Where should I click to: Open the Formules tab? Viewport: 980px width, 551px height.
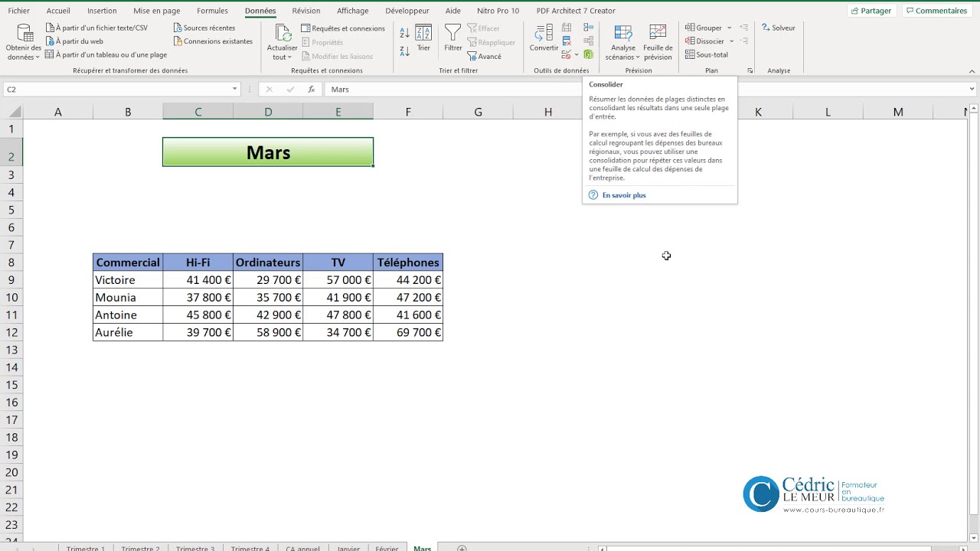click(212, 11)
